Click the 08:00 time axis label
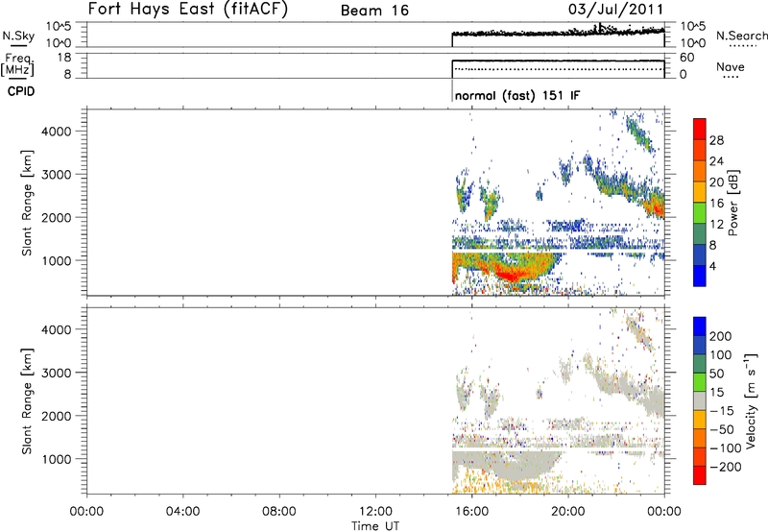The height and width of the screenshot is (532, 768). (279, 512)
